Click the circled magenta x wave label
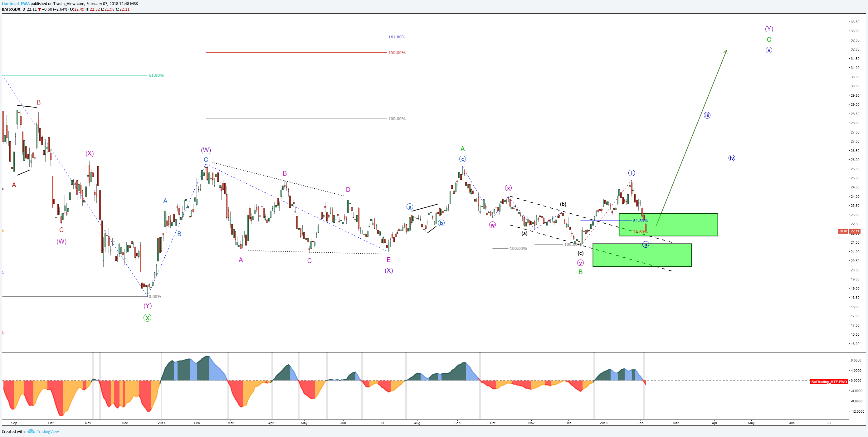The image size is (868, 437). [x=509, y=188]
